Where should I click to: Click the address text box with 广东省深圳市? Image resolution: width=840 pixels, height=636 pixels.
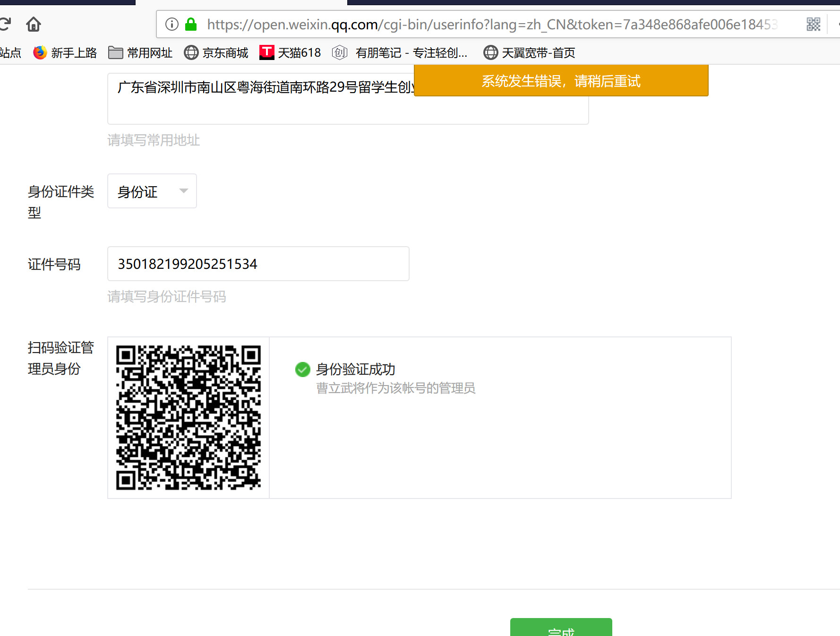click(x=348, y=98)
